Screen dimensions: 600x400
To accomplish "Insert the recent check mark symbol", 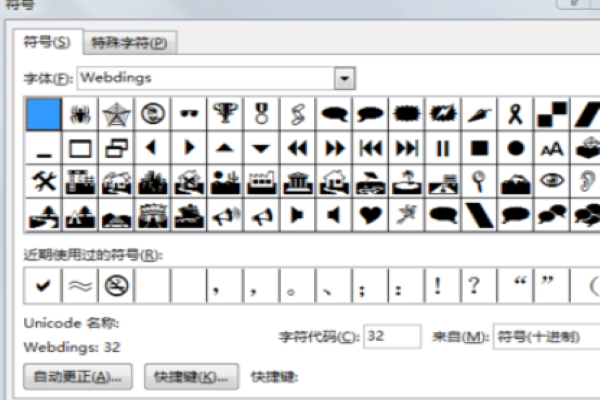I will click(x=43, y=286).
